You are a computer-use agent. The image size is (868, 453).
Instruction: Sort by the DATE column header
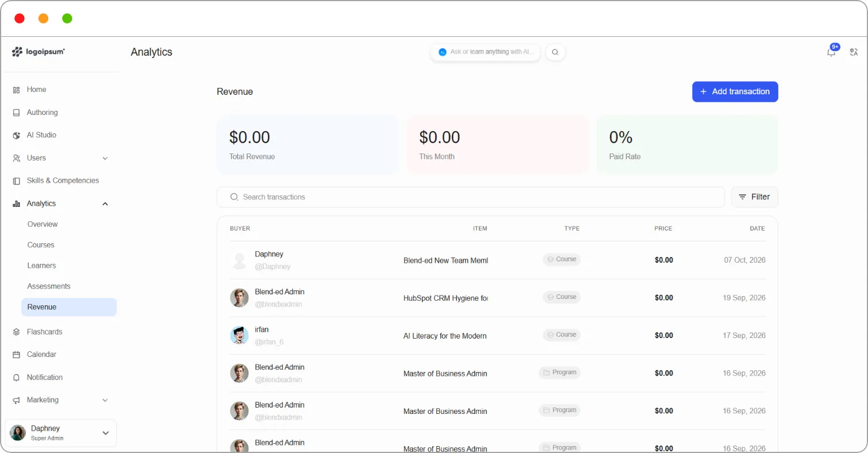[x=757, y=229]
